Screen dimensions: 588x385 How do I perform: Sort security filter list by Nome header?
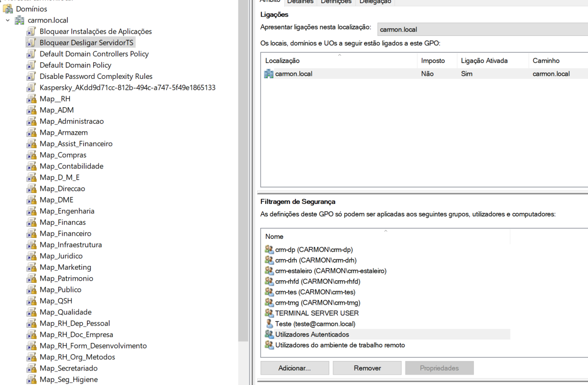point(386,236)
